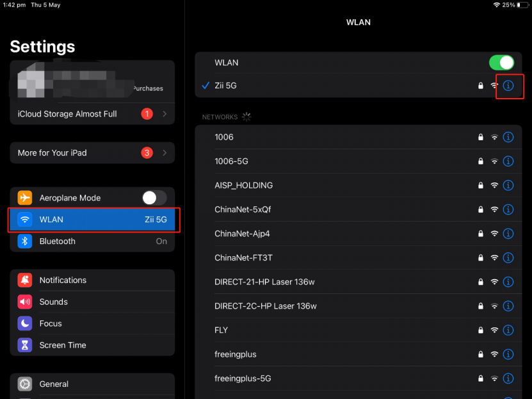Screen dimensions: 532x399
Task: Enable Aeroplane Mode toggle
Action: 154,198
